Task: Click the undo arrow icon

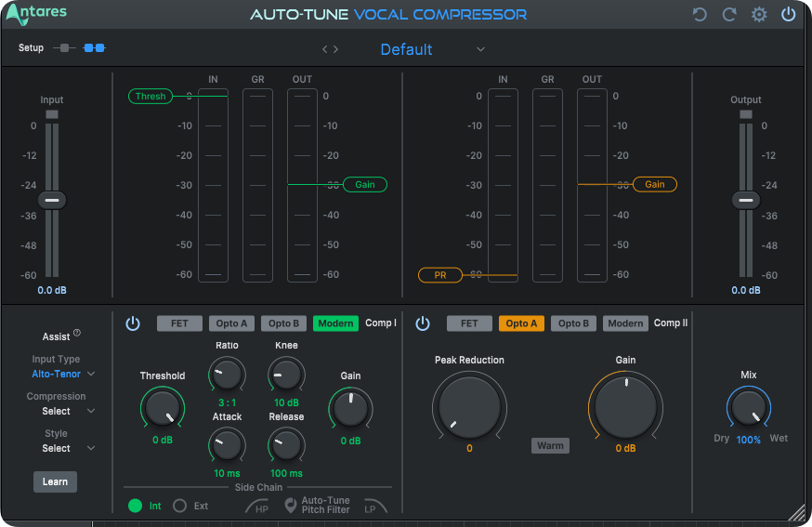Action: pyautogui.click(x=700, y=14)
